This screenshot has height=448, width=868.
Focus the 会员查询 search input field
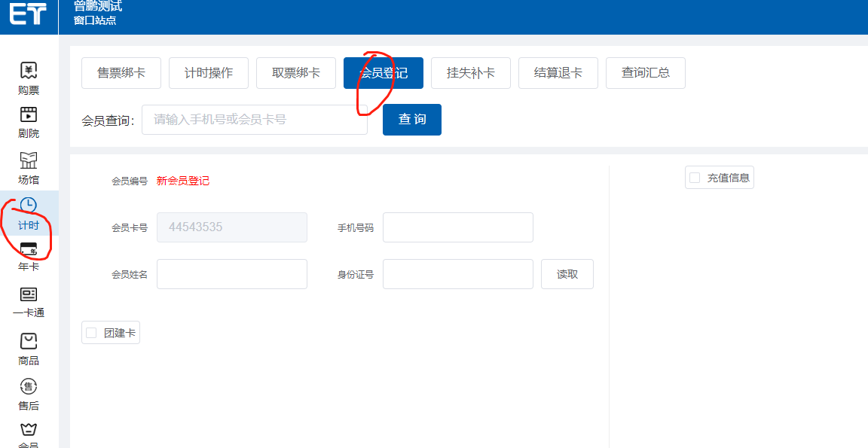pyautogui.click(x=254, y=120)
